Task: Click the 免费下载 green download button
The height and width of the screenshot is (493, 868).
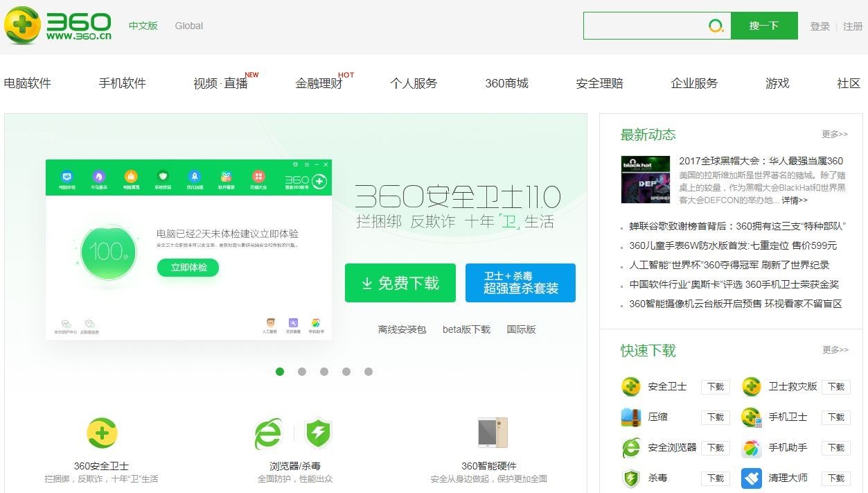Action: [x=400, y=283]
